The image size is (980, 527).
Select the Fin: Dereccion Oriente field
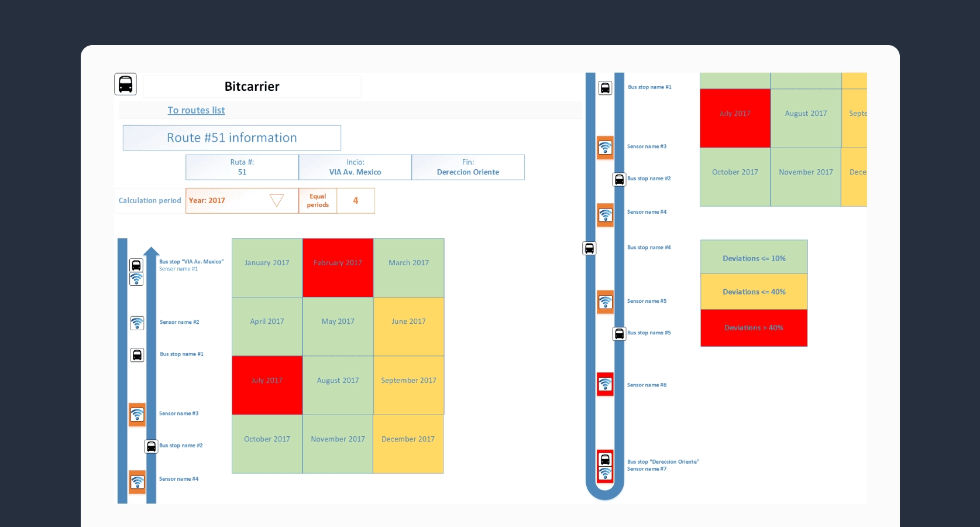468,167
